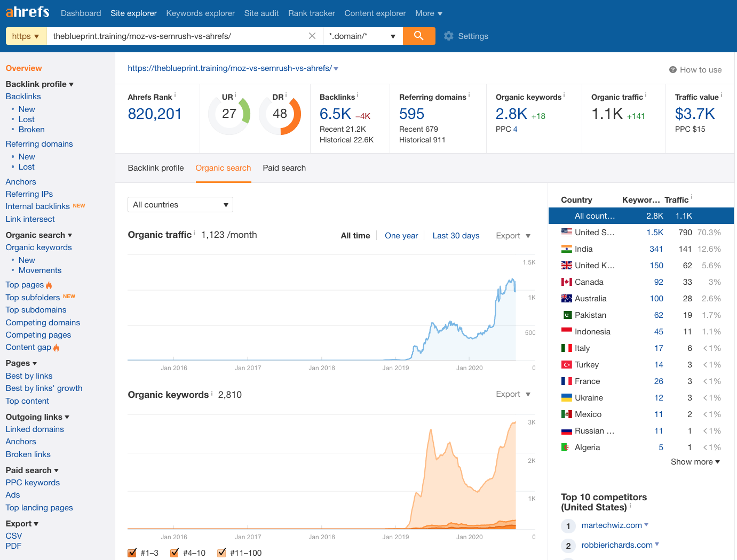Image resolution: width=737 pixels, height=560 pixels.
Task: Select the All countries row in table
Action: 641,216
